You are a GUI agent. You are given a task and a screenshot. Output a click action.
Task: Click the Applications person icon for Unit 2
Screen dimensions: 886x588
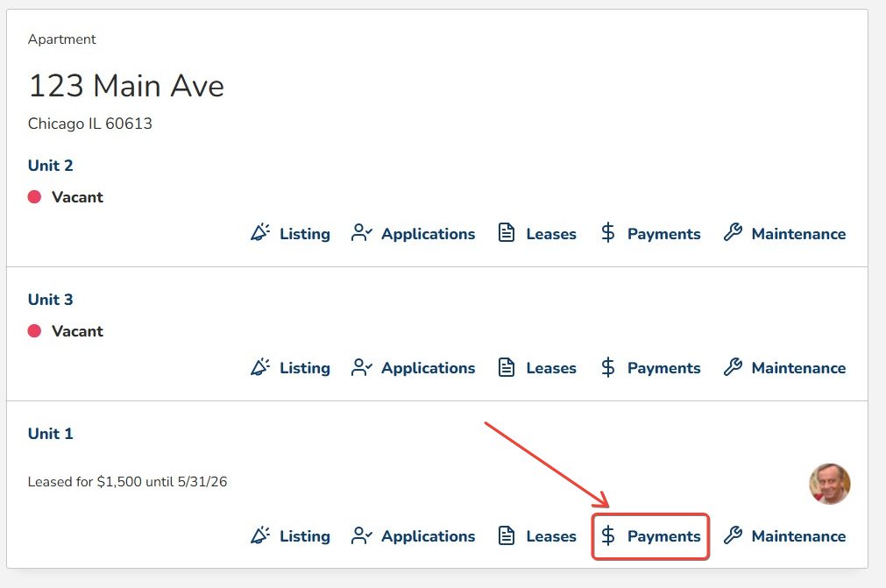pyautogui.click(x=362, y=233)
